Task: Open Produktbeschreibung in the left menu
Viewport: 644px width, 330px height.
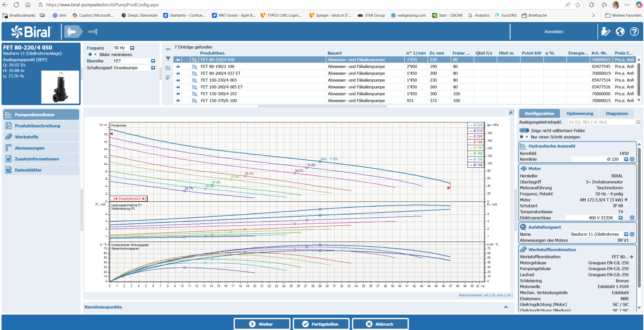Action: click(x=37, y=126)
